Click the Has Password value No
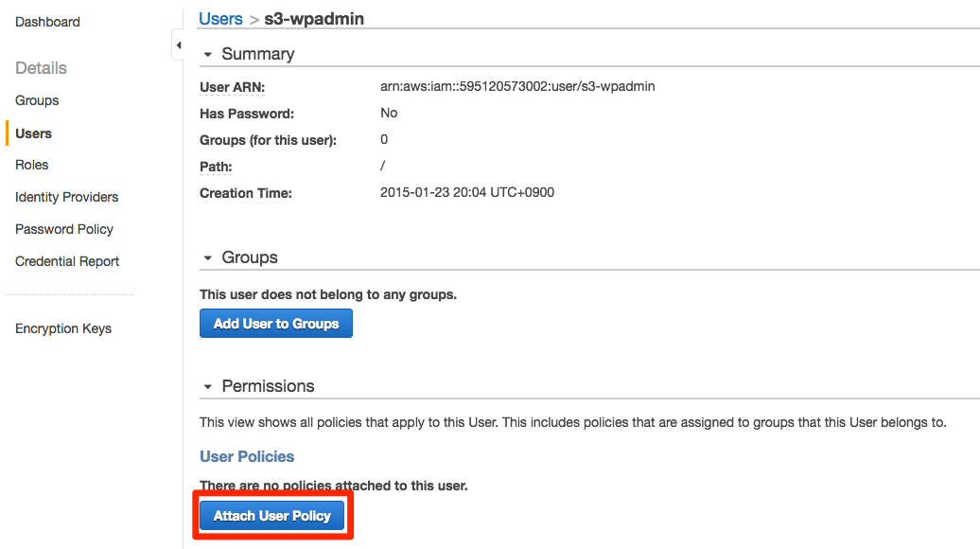Viewport: 980px width, 549px height. (389, 114)
